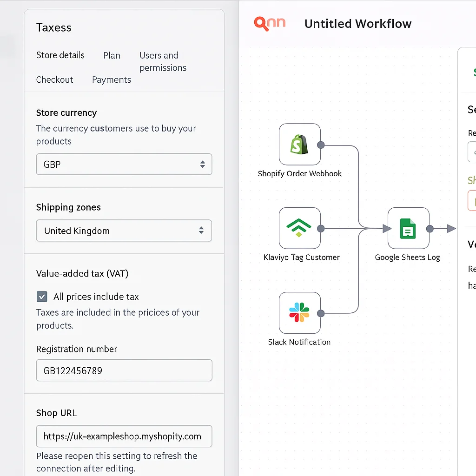The height and width of the screenshot is (476, 476).
Task: Click the Untitled Workflow title
Action: click(358, 24)
